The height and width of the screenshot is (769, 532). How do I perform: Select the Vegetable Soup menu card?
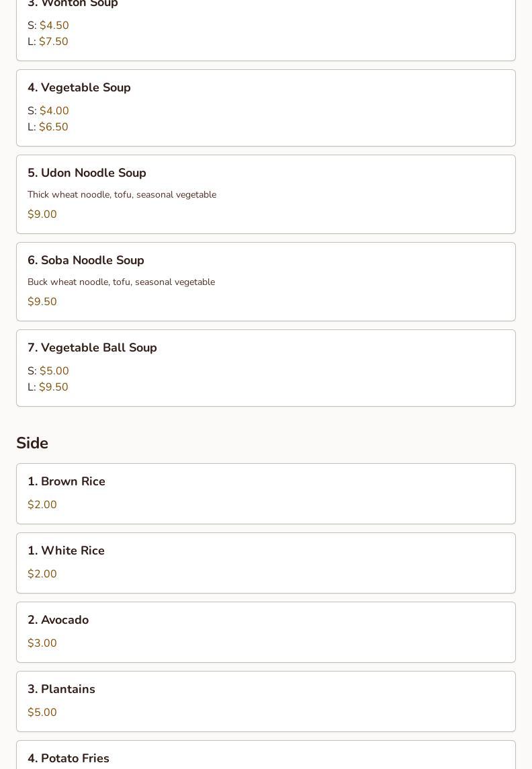click(266, 108)
